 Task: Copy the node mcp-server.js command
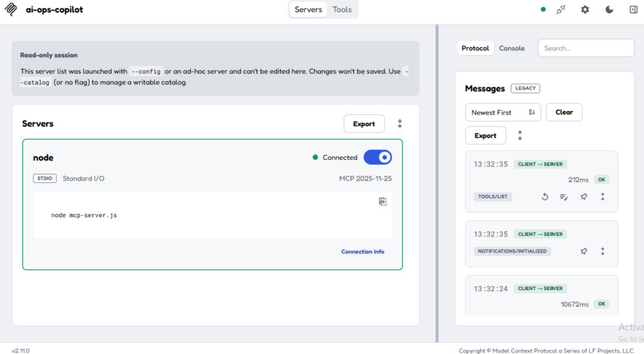(383, 201)
